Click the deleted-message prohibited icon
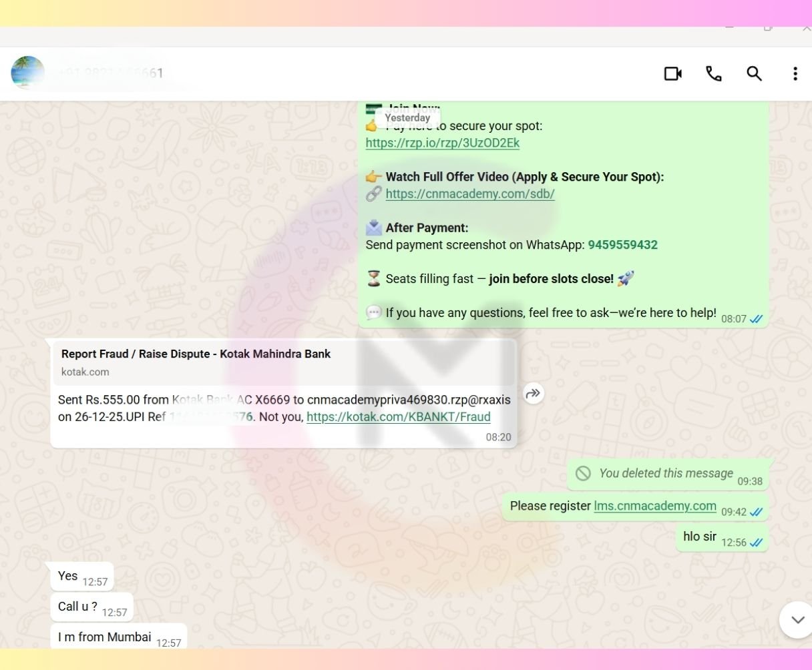Viewport: 812px width, 670px height. point(583,473)
